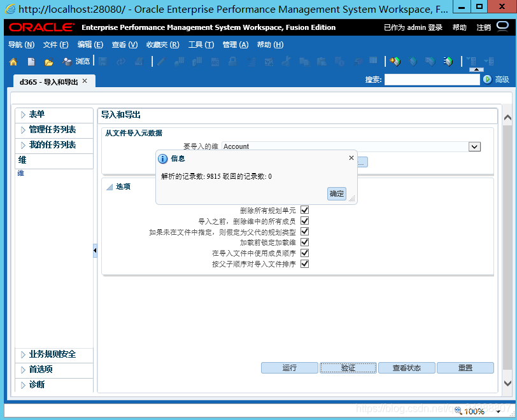Image resolution: width=517 pixels, height=420 pixels.
Task: Open the zoom level 100% dropdown arrow
Action: click(x=498, y=411)
